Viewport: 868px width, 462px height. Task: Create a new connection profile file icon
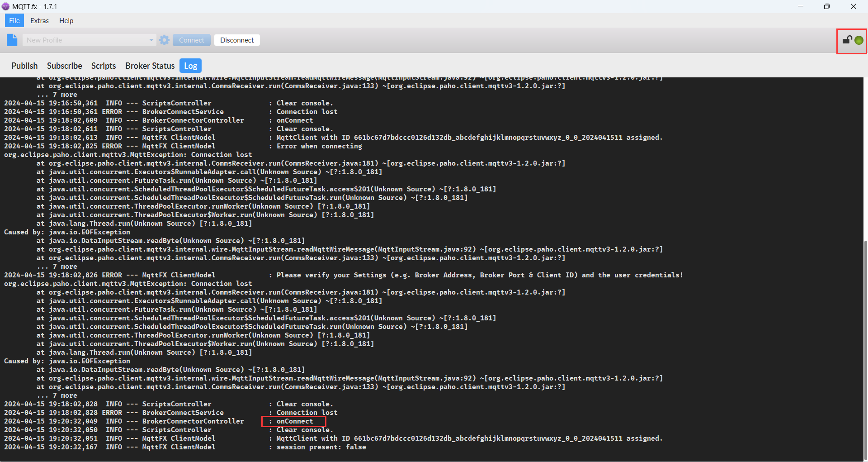(12, 40)
